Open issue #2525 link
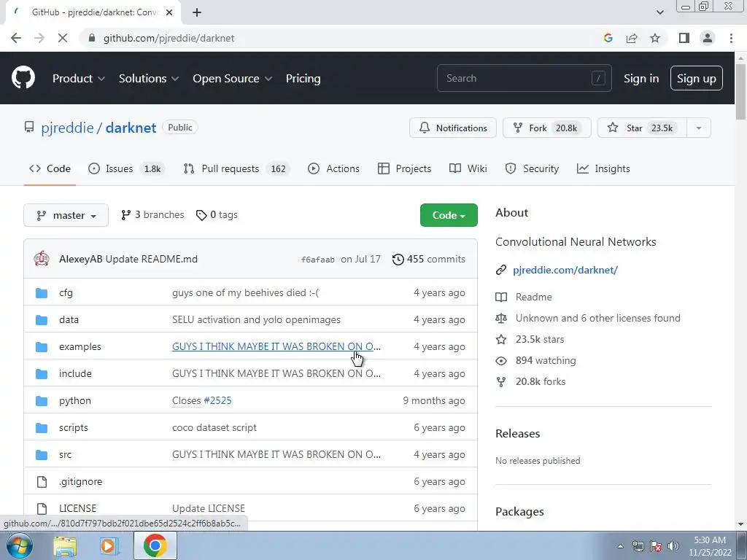The image size is (747, 560). pyautogui.click(x=217, y=400)
